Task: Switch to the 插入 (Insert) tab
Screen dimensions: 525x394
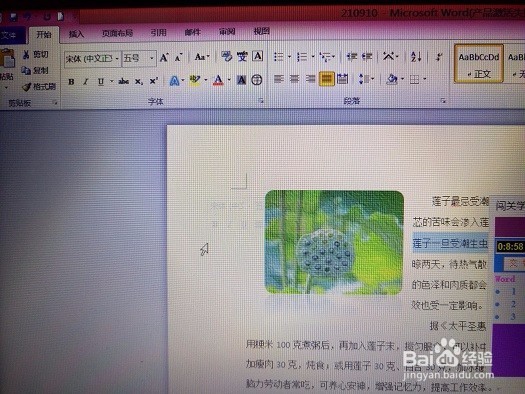Action: [x=76, y=34]
